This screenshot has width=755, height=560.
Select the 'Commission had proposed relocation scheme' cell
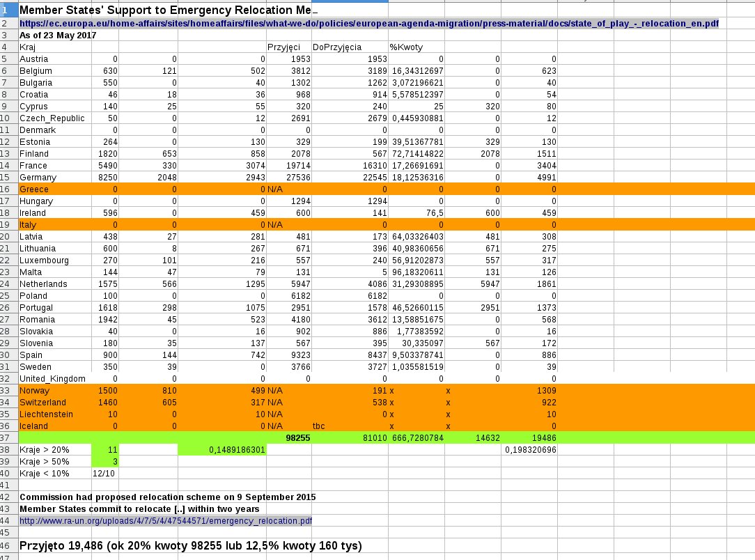point(168,497)
